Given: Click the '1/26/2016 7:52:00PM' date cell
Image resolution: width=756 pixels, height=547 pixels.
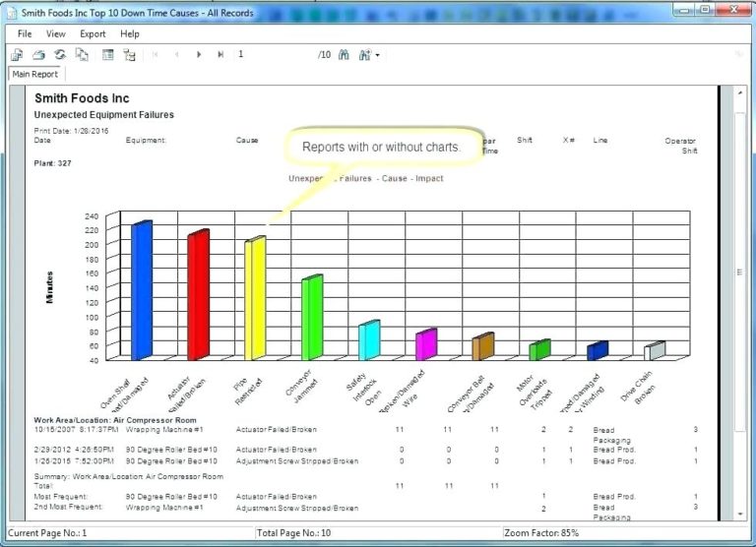Looking at the screenshot, I should (x=74, y=461).
